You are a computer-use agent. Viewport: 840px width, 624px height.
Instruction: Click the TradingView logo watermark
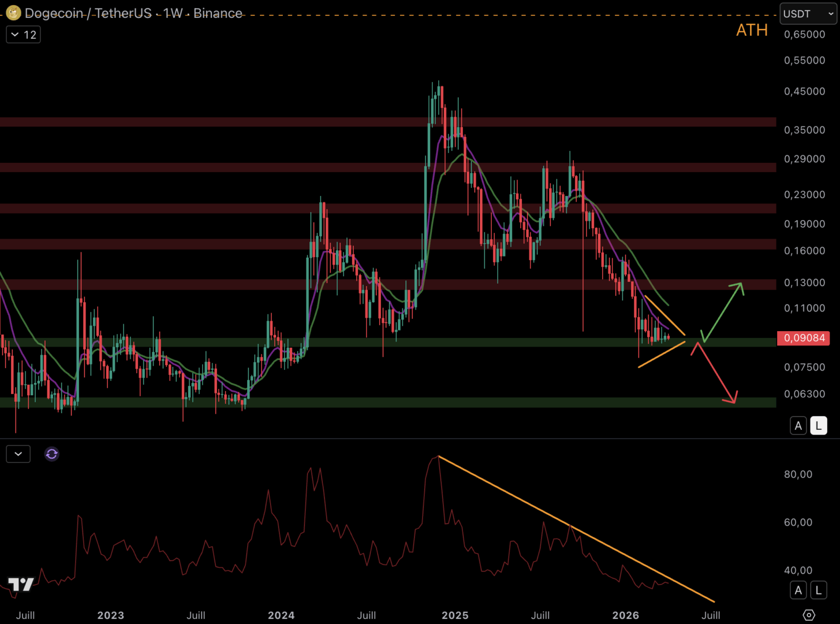coord(21,584)
